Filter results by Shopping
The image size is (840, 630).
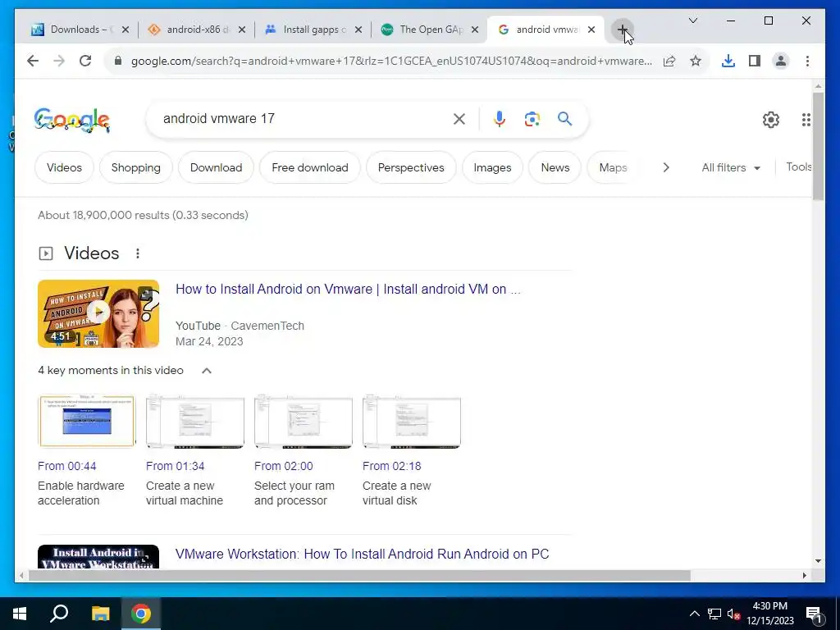[x=136, y=167]
